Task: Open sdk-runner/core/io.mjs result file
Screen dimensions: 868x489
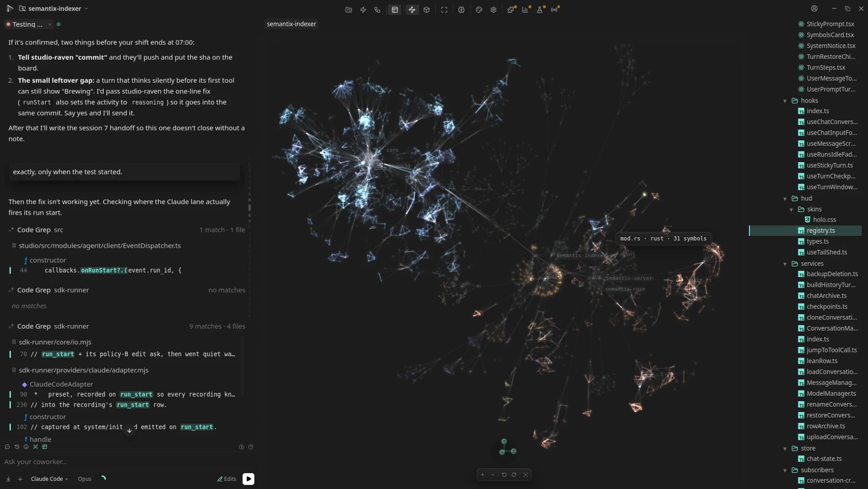Action: pos(55,342)
